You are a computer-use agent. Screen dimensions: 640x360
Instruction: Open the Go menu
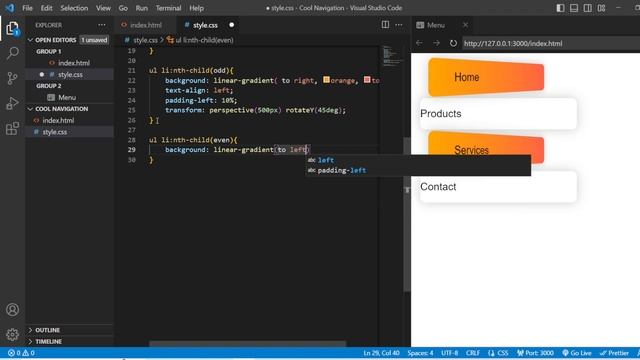123,8
